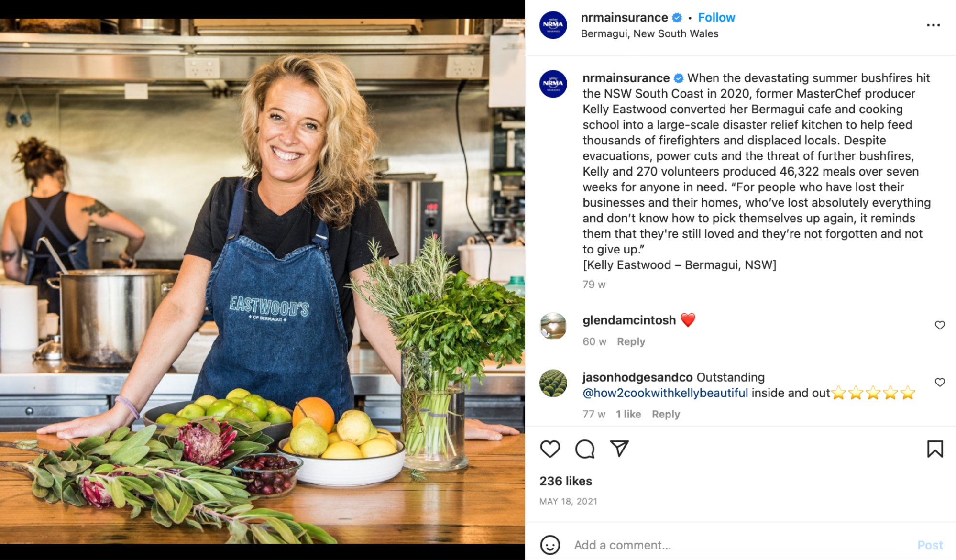Screen dimensions: 956x560
Task: Open jasonhodgesandco's profile picture
Action: tap(553, 383)
